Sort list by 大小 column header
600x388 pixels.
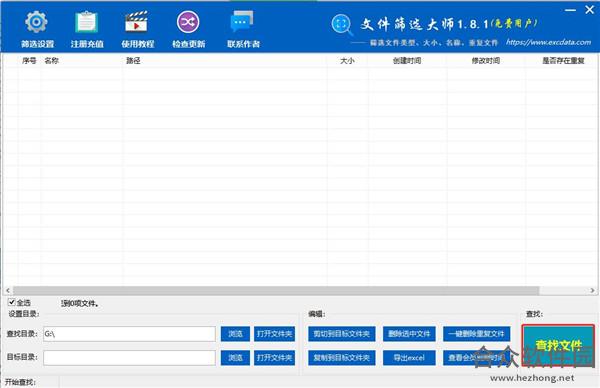[347, 60]
